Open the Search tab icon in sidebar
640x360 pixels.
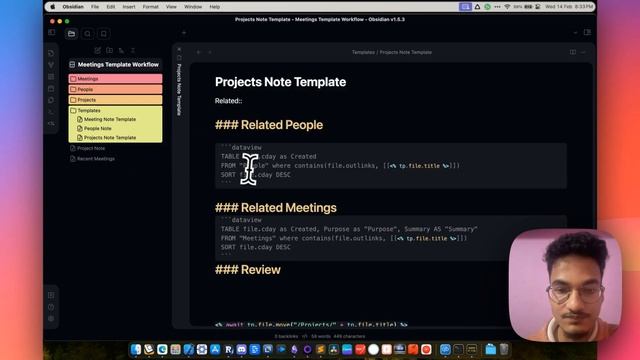87,34
